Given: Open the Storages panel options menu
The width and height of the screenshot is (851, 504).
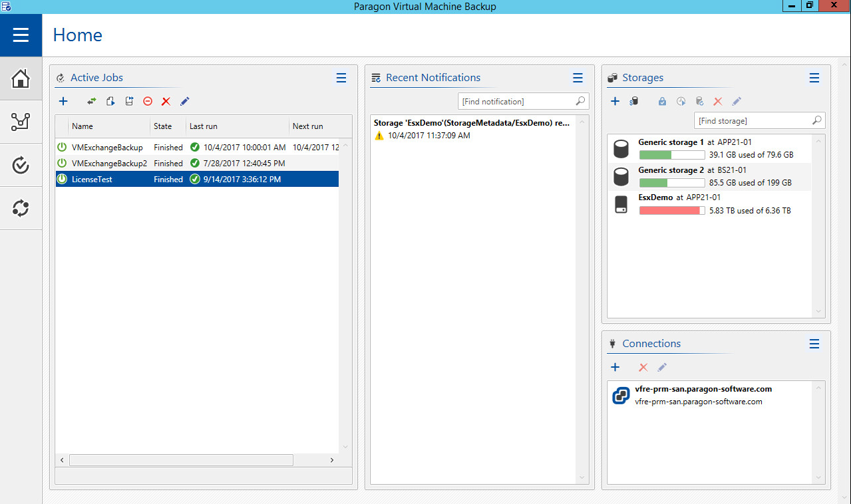Looking at the screenshot, I should tap(814, 78).
